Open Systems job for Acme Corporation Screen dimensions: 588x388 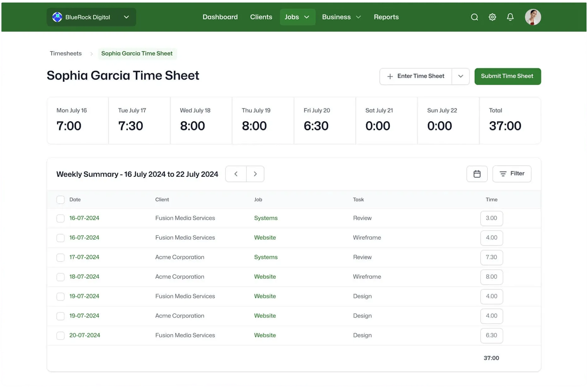point(266,257)
